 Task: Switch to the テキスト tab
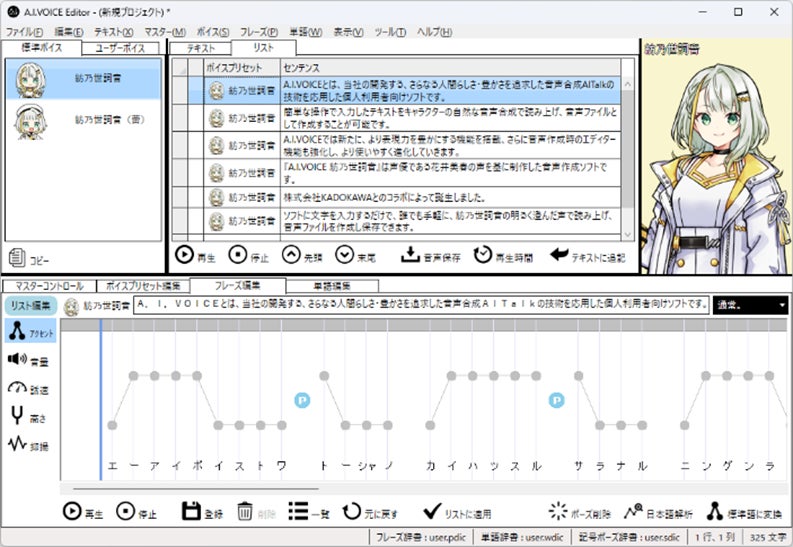click(201, 48)
